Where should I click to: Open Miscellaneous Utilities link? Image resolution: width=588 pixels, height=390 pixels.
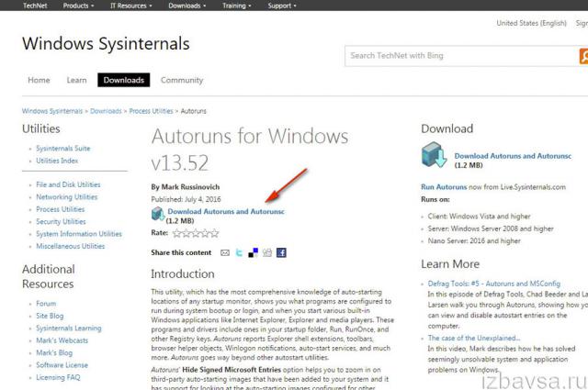(x=70, y=247)
